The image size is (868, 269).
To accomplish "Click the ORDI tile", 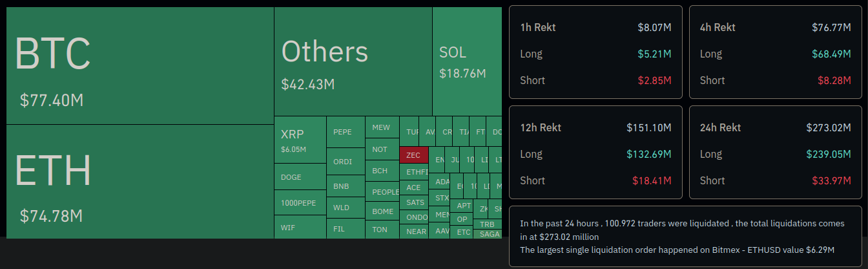I will [x=345, y=162].
